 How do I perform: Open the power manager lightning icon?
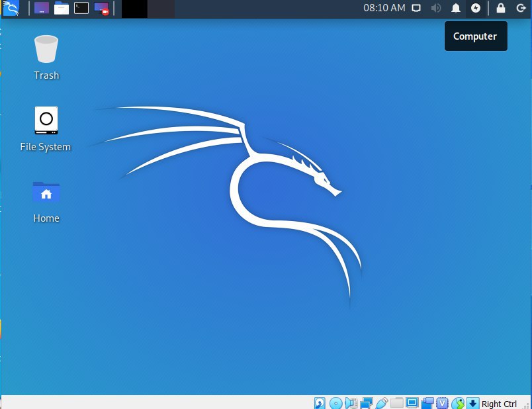pos(476,8)
